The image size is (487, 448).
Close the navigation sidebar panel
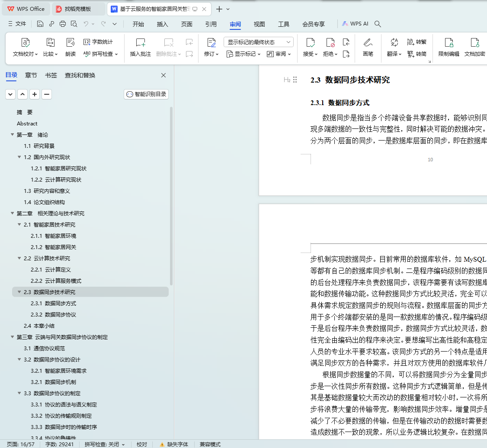[x=163, y=75]
